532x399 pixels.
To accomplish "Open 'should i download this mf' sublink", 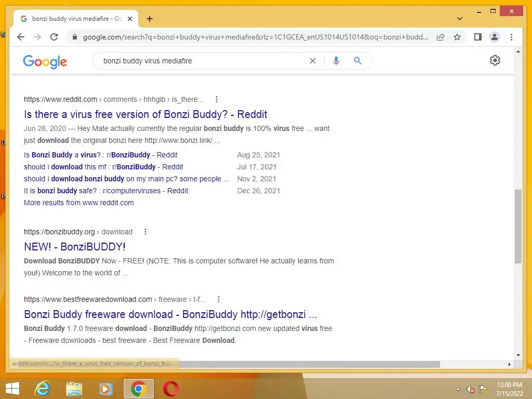I will click(103, 167).
